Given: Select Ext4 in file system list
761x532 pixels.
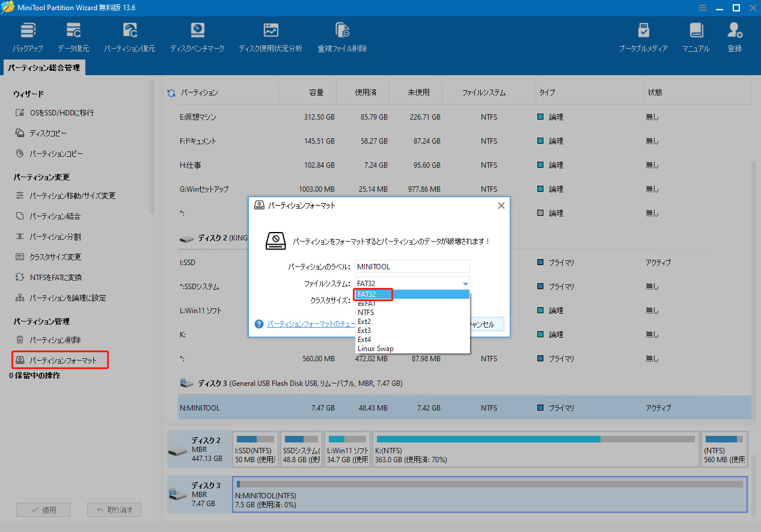Looking at the screenshot, I should [412, 340].
